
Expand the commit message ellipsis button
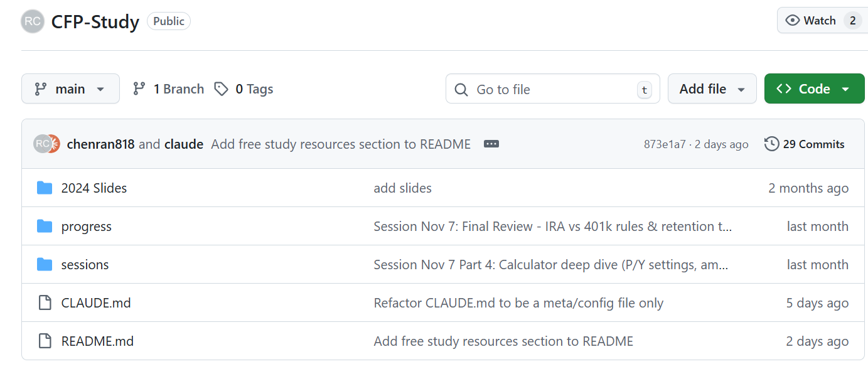(491, 144)
